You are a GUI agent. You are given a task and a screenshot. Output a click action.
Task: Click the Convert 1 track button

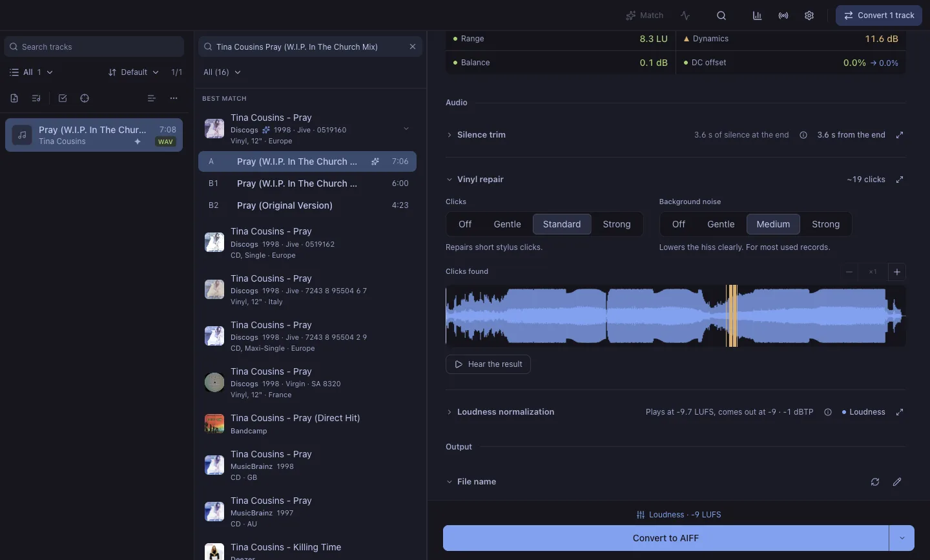[x=879, y=16]
